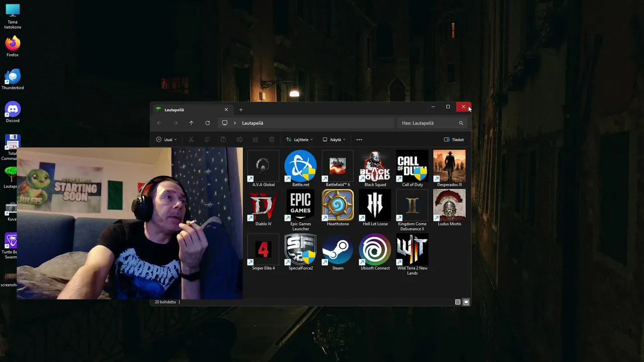Click the paste toolbar icon
The height and width of the screenshot is (362, 644).
[223, 140]
